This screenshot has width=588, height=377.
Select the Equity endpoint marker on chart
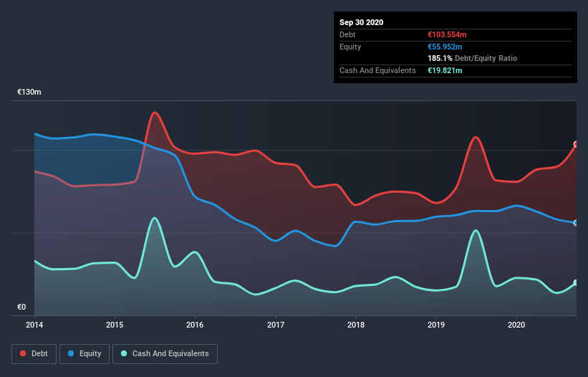(x=576, y=223)
